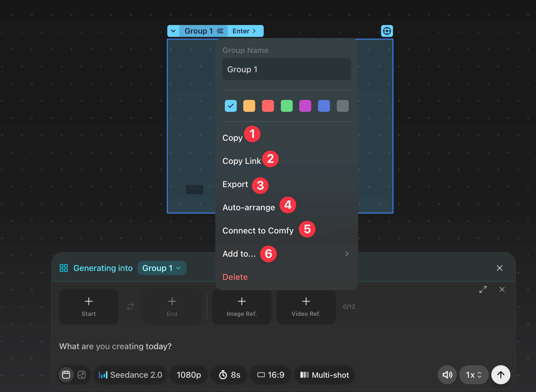The height and width of the screenshot is (392, 536).
Task: Change the 16:9 aspect ratio
Action: click(x=271, y=375)
